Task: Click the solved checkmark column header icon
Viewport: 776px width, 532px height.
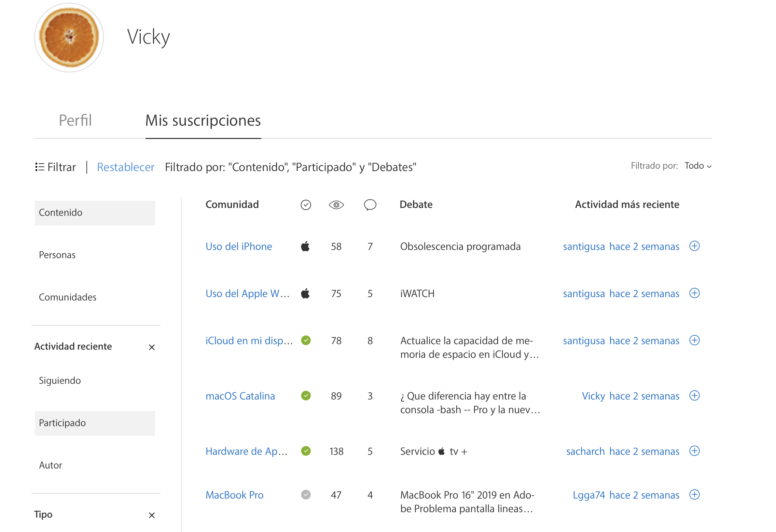Action: coord(306,205)
